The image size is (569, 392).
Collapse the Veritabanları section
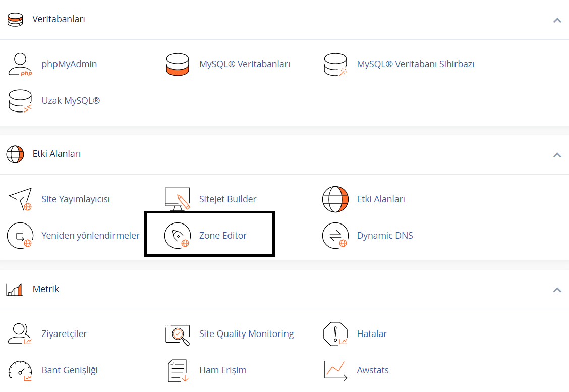(x=557, y=20)
